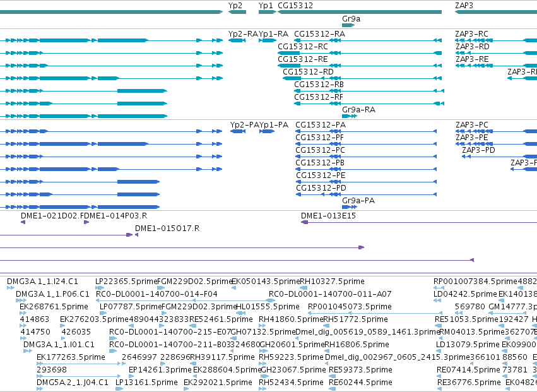Select transcript ZAP3-RE

click(x=472, y=59)
